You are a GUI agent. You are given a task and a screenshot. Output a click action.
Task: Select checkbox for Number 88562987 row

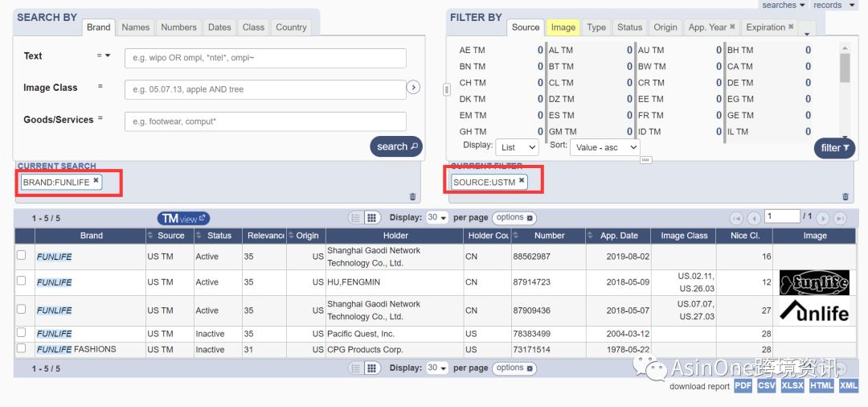pyautogui.click(x=21, y=255)
